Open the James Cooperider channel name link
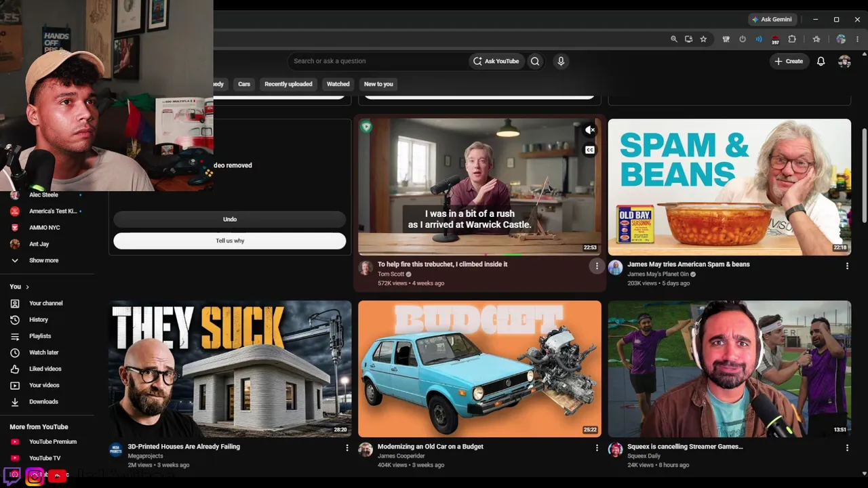Image resolution: width=868 pixels, height=488 pixels. tap(401, 456)
